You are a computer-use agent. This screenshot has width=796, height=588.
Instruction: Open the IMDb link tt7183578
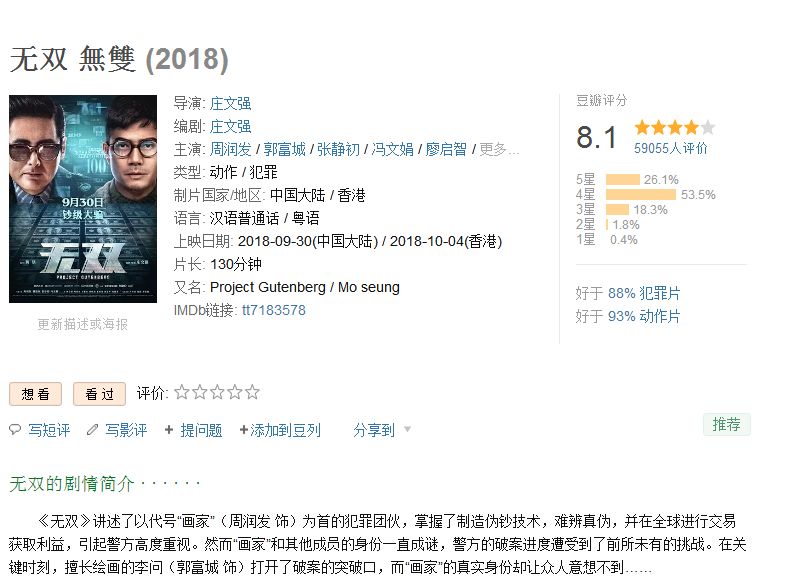pyautogui.click(x=274, y=310)
